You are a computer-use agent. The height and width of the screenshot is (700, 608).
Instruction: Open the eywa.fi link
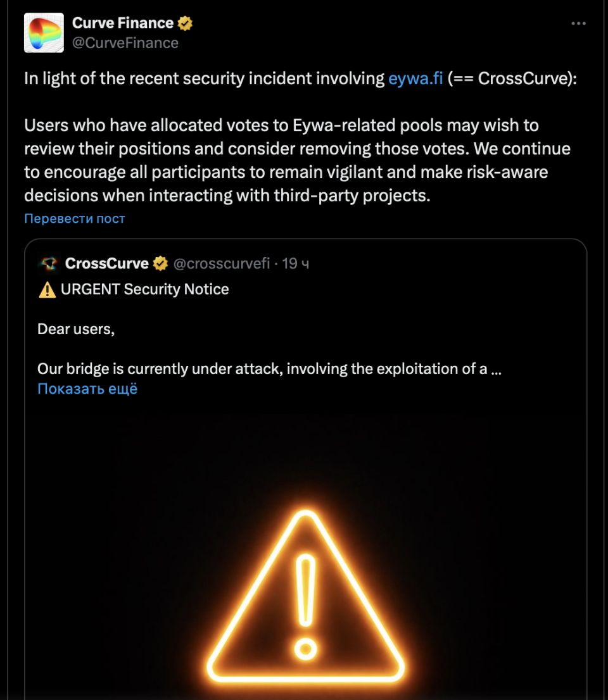coord(415,78)
